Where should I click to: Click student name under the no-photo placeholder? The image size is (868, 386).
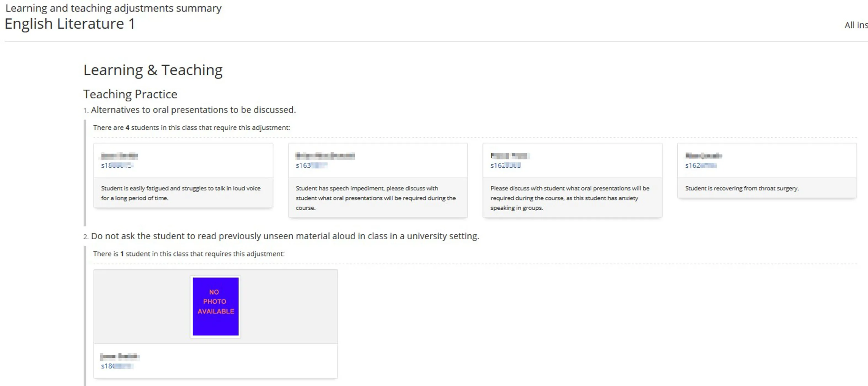pos(119,356)
